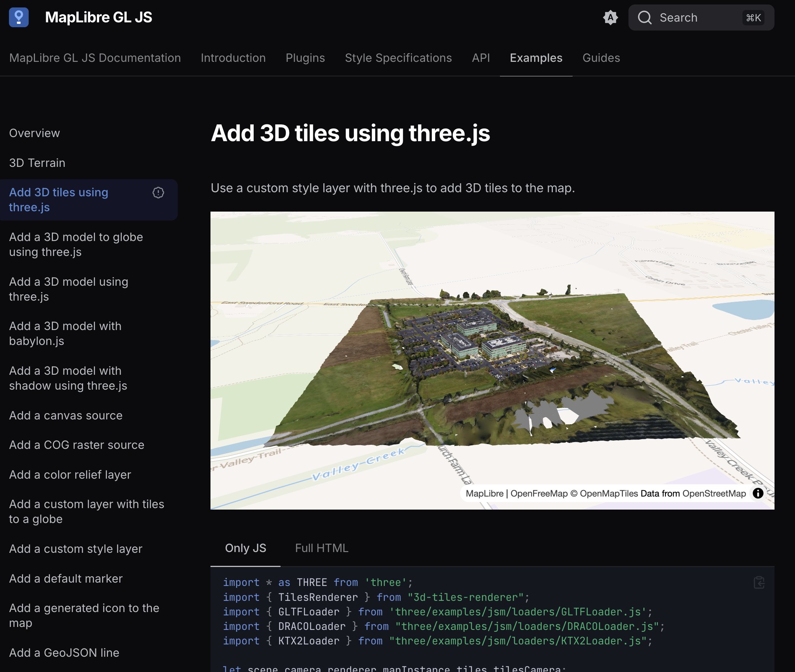Click the DRACOLoader import code line

coord(443,626)
